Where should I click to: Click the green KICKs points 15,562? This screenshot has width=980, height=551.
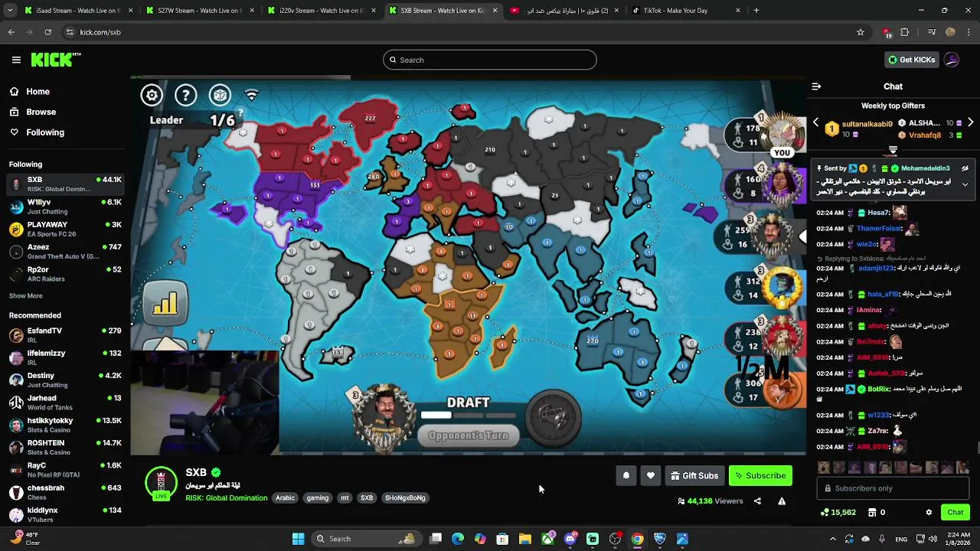click(838, 512)
